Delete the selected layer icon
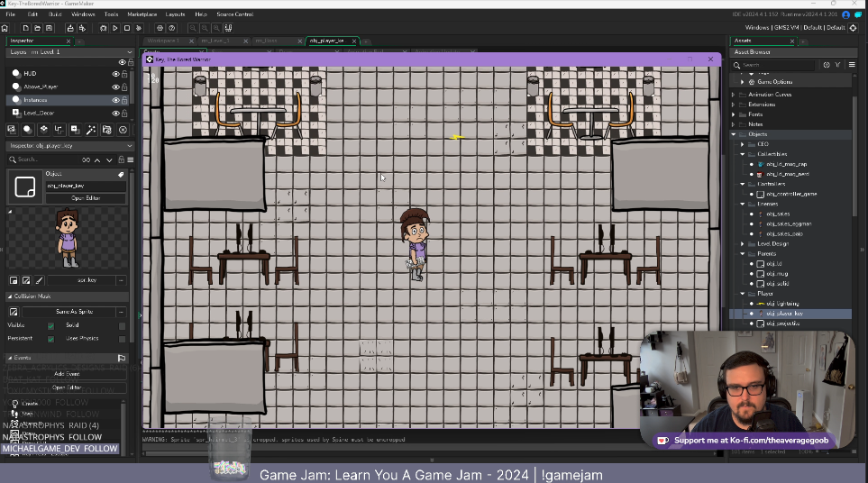This screenshot has height=483, width=868. 123,130
